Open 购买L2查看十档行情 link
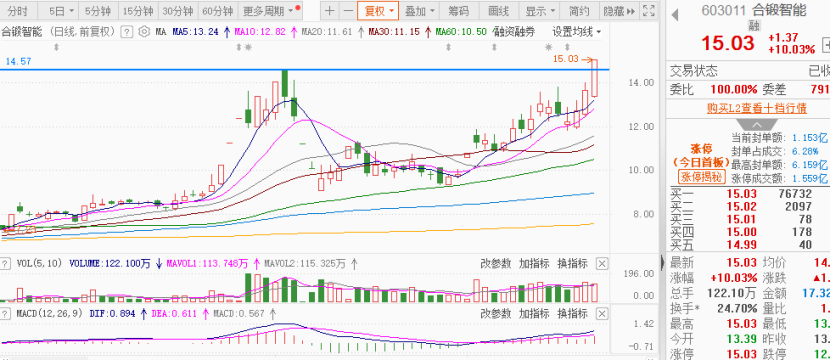 point(757,109)
